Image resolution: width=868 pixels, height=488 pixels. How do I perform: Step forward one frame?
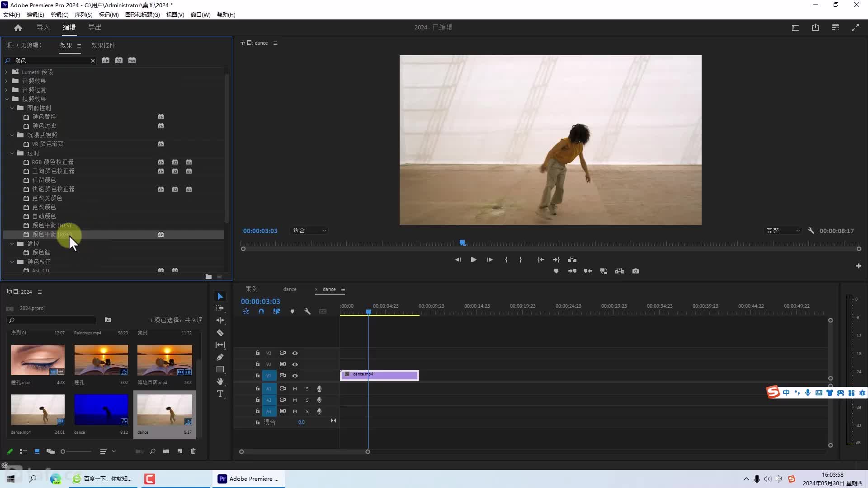490,259
